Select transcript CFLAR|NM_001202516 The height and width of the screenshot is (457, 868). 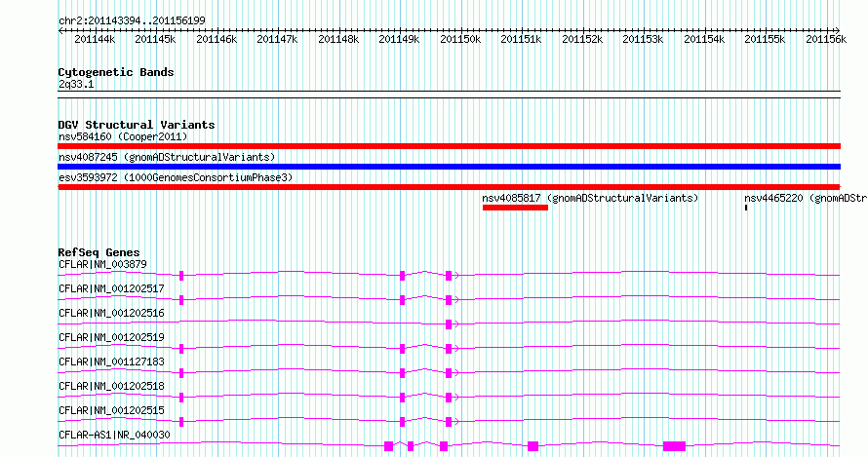coord(111,313)
